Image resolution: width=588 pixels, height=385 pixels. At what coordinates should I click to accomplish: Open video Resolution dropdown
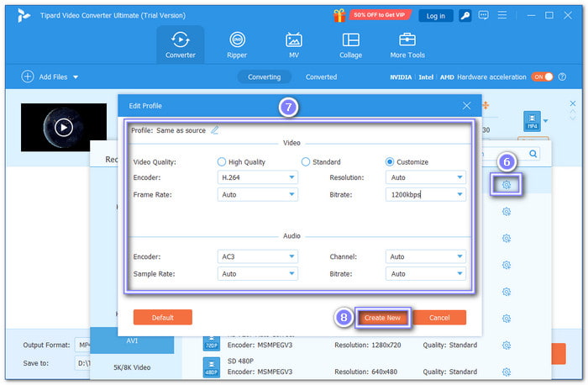click(426, 177)
